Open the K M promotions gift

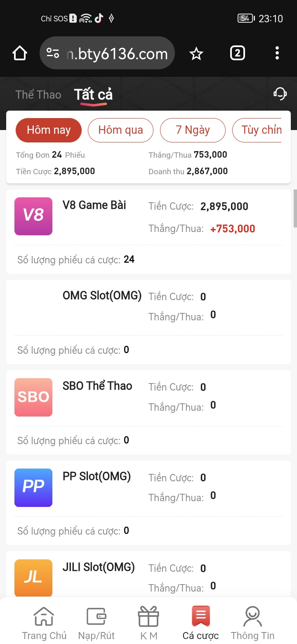pyautogui.click(x=148, y=623)
